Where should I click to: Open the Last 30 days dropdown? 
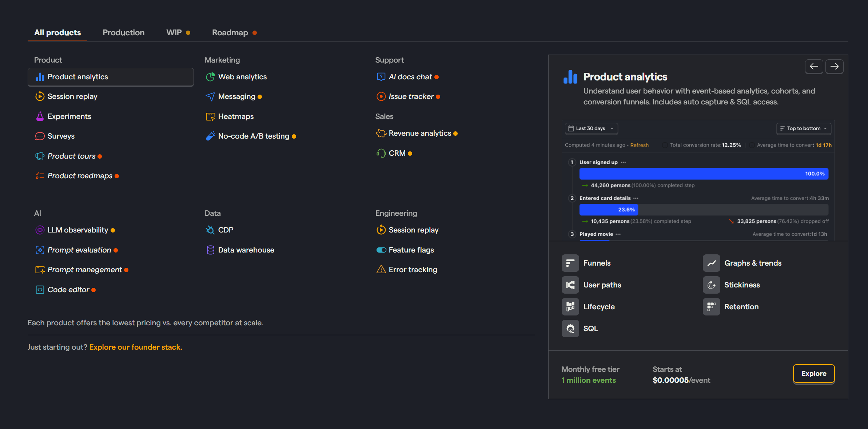click(591, 128)
